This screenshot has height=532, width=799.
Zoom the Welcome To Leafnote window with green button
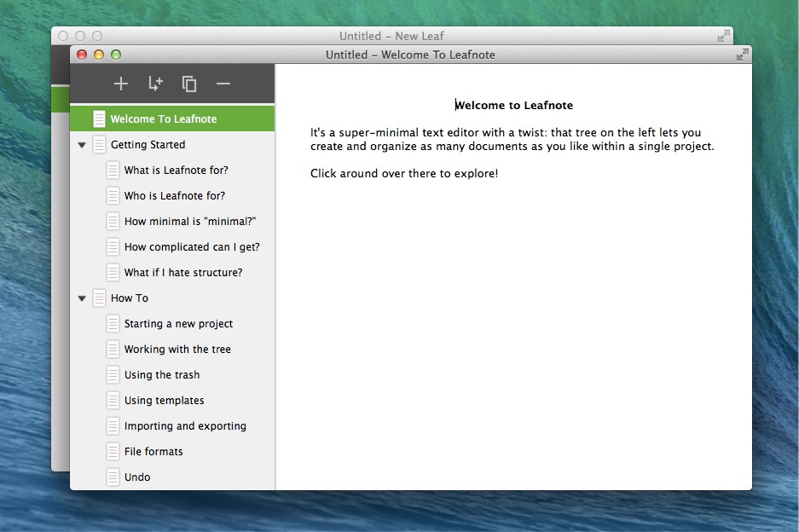116,55
